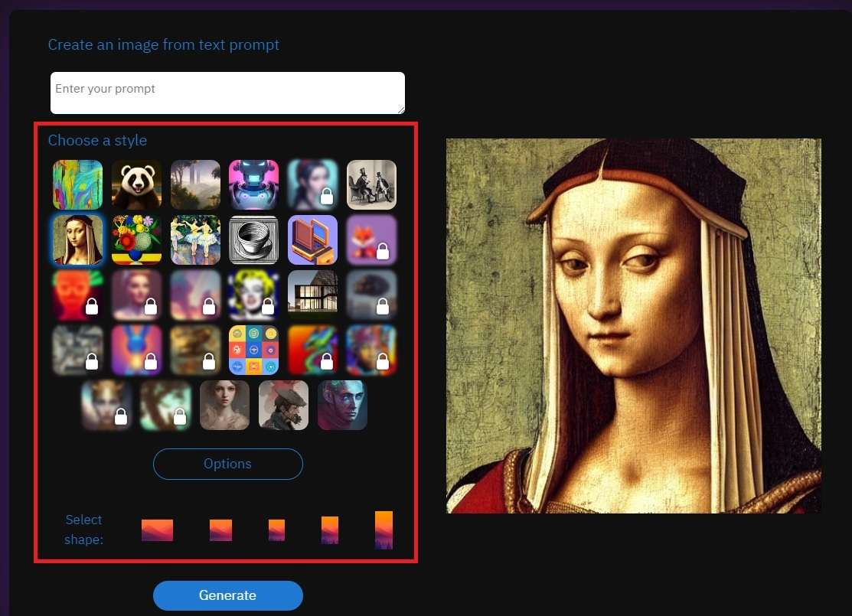
Task: Pick the isometric computer style
Action: [312, 240]
